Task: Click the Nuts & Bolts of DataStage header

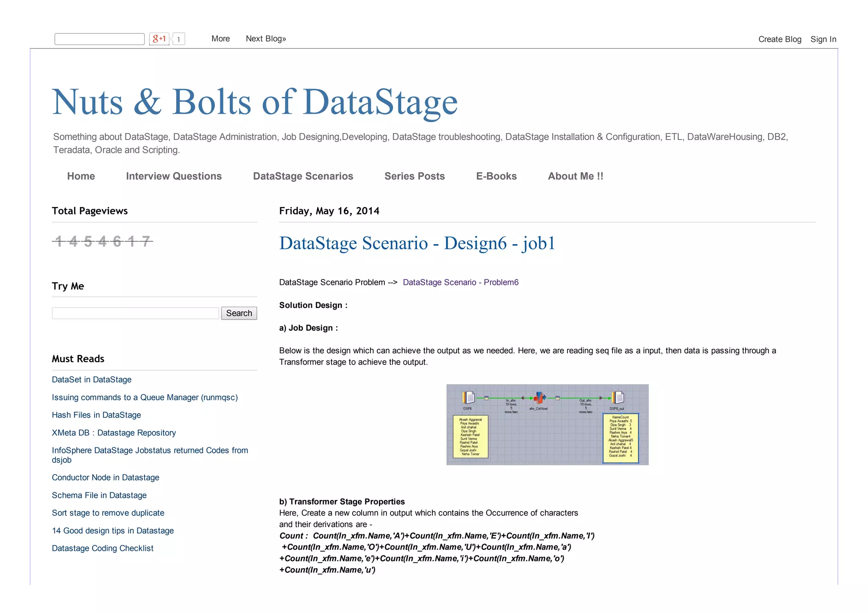Action: [254, 102]
